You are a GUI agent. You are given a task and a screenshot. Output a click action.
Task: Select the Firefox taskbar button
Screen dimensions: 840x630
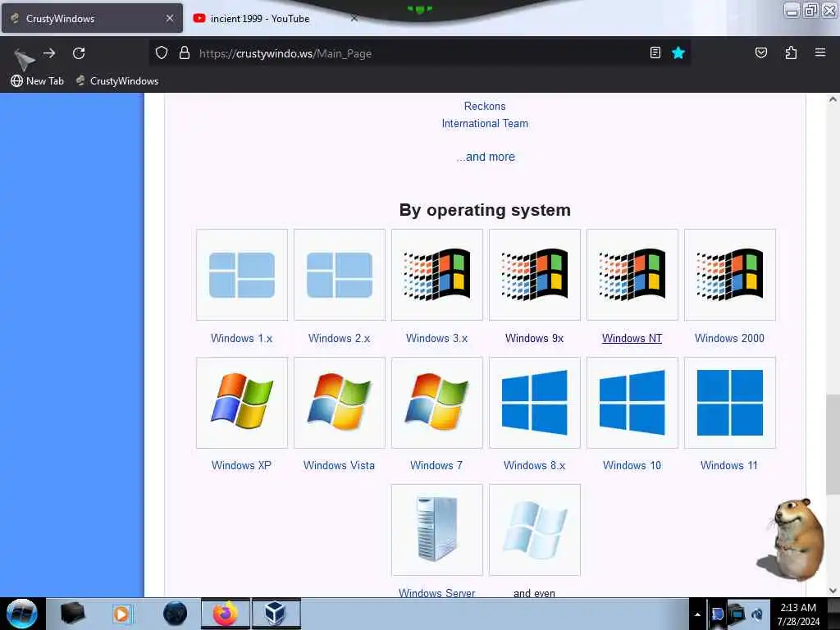pos(226,614)
